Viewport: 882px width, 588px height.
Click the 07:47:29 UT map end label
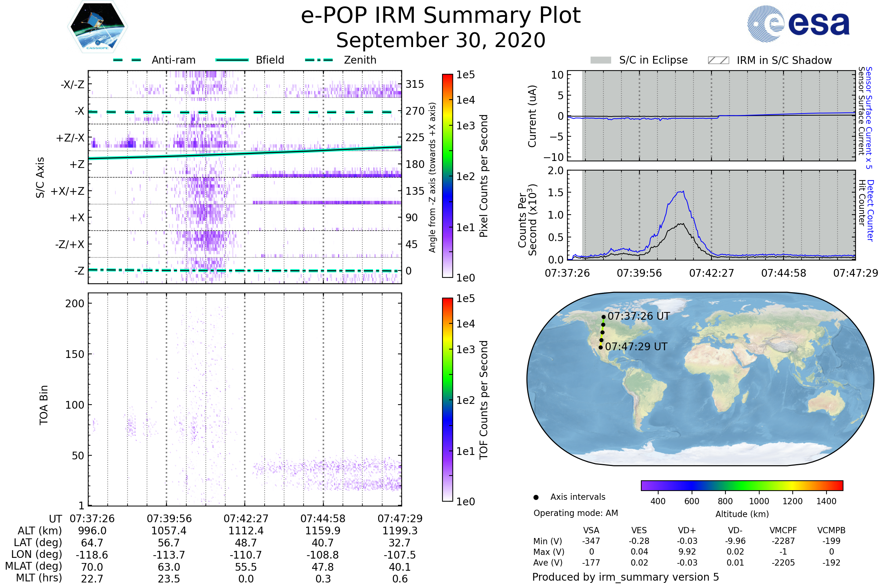pos(636,347)
